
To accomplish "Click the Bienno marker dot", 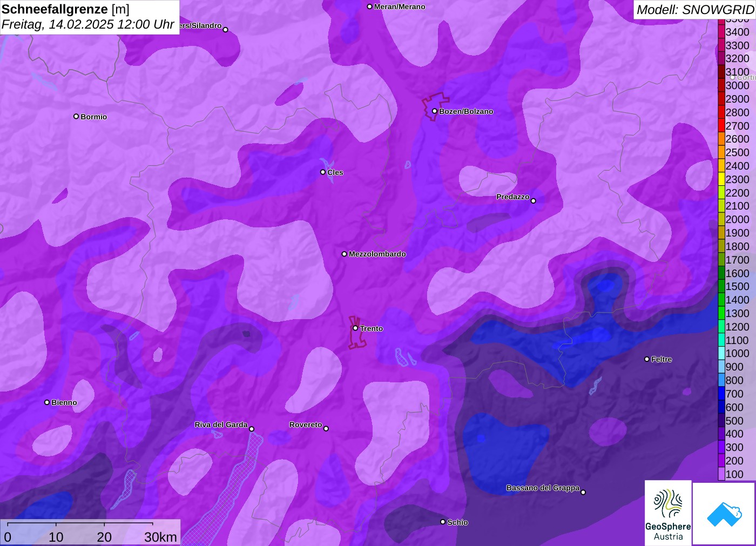I will coord(47,402).
